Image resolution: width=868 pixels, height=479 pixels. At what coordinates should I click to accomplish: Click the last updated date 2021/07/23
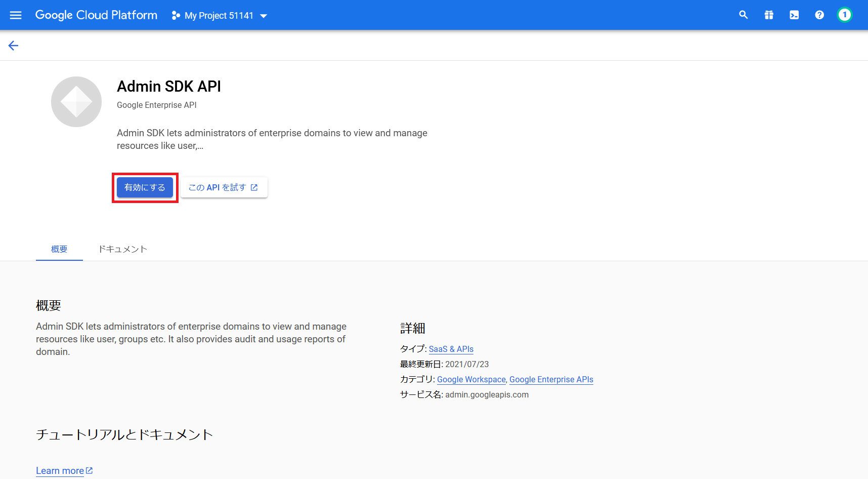[467, 364]
